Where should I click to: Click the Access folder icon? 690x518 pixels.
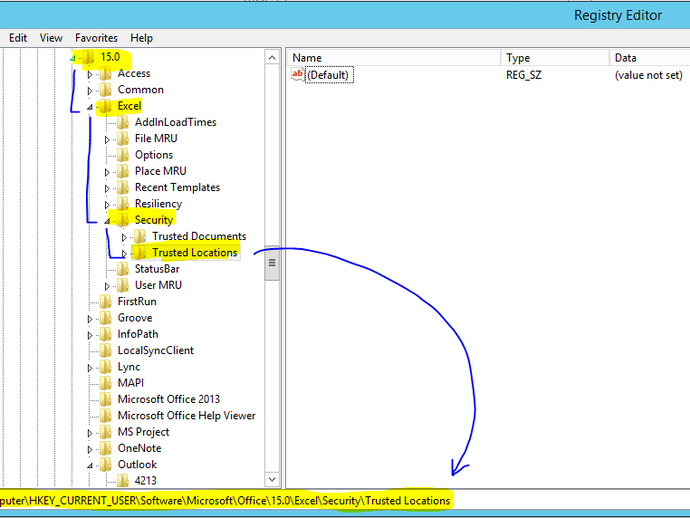click(x=106, y=73)
